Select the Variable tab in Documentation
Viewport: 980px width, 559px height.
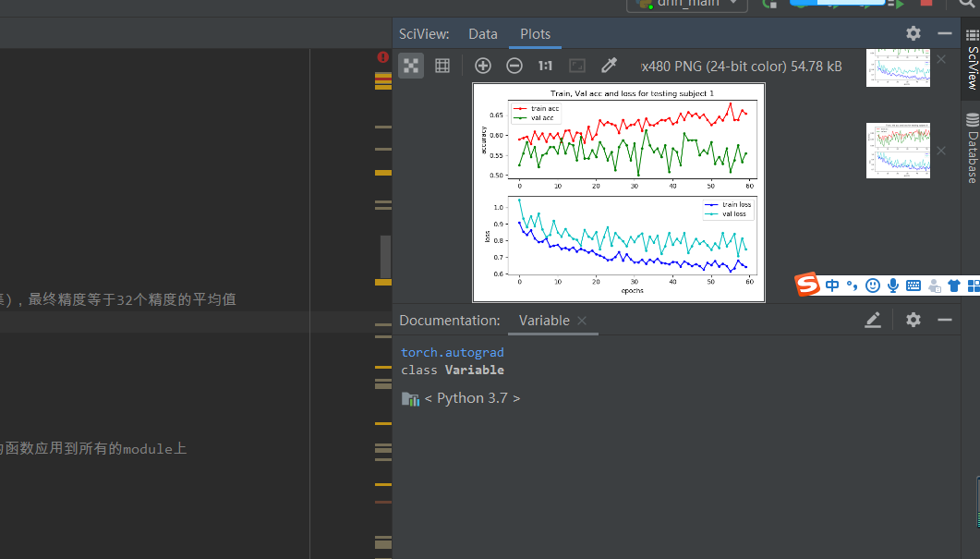click(x=543, y=320)
